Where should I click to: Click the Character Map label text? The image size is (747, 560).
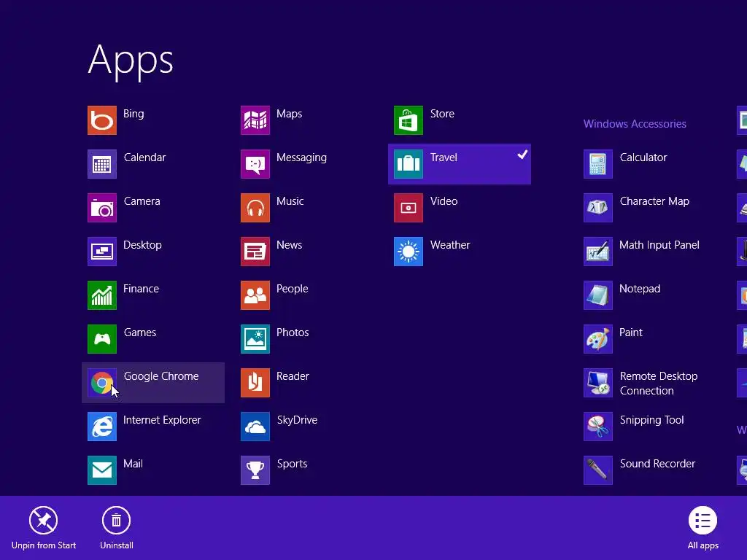[x=654, y=201]
